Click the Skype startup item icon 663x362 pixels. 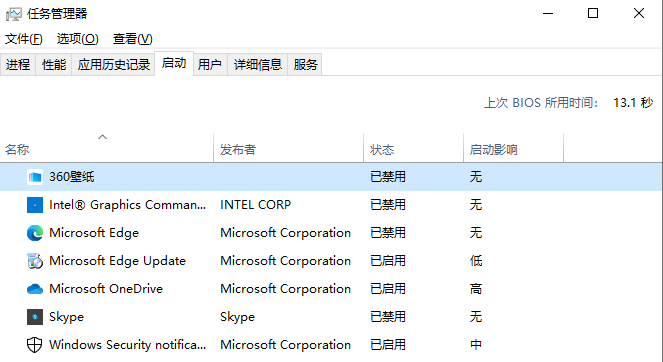click(35, 317)
